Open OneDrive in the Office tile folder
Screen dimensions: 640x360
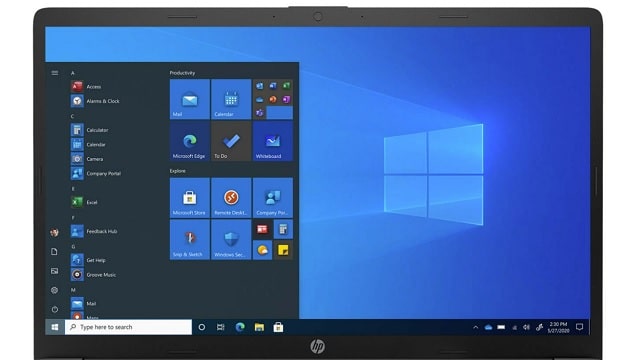coord(260,99)
